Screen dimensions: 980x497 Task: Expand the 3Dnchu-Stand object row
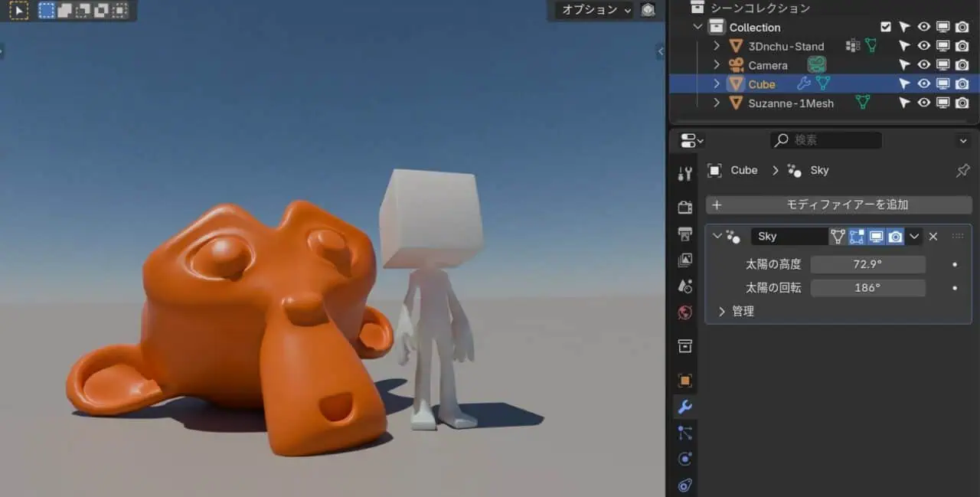pos(717,46)
